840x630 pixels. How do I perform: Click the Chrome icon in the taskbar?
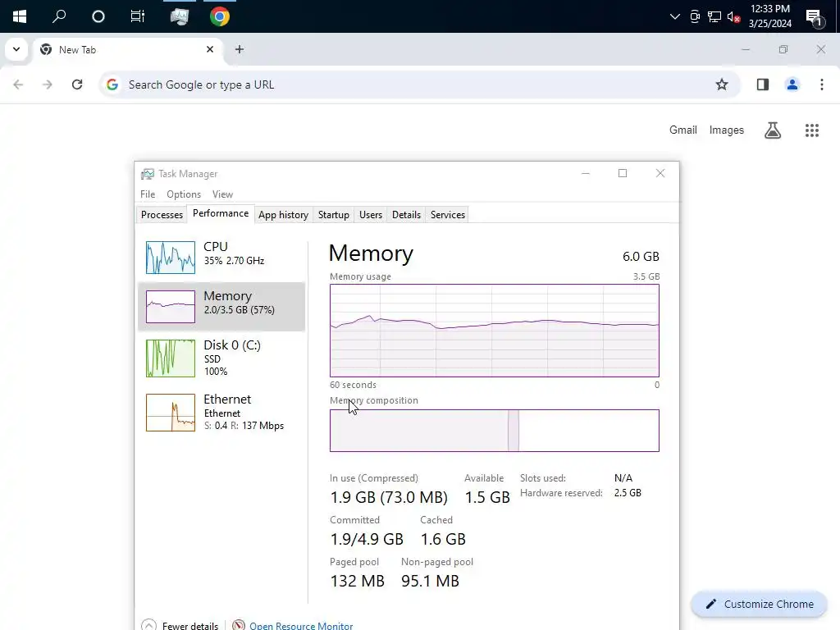coord(219,16)
